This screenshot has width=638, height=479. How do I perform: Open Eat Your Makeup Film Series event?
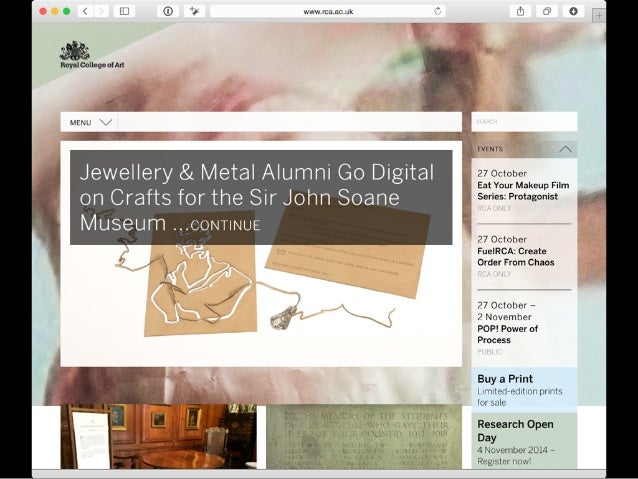(x=523, y=190)
